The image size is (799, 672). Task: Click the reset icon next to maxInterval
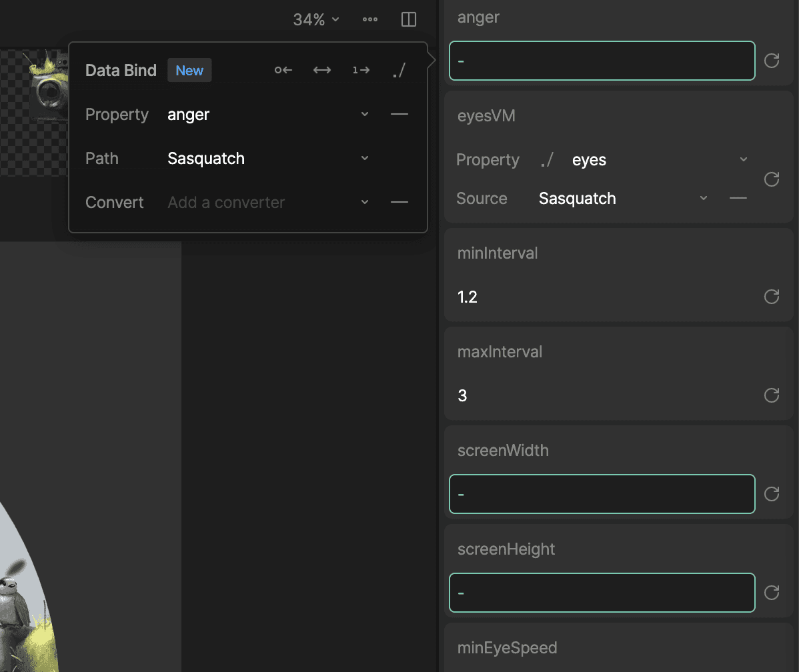pyautogui.click(x=771, y=395)
